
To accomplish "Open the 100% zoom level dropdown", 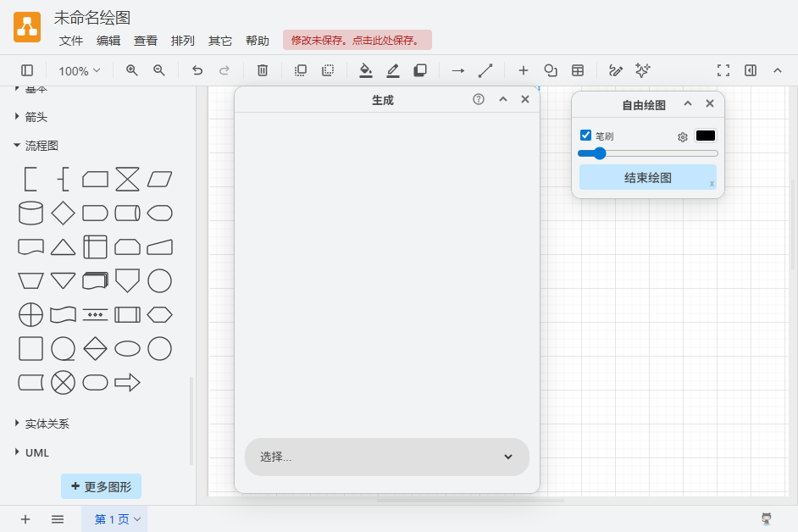I will (79, 71).
